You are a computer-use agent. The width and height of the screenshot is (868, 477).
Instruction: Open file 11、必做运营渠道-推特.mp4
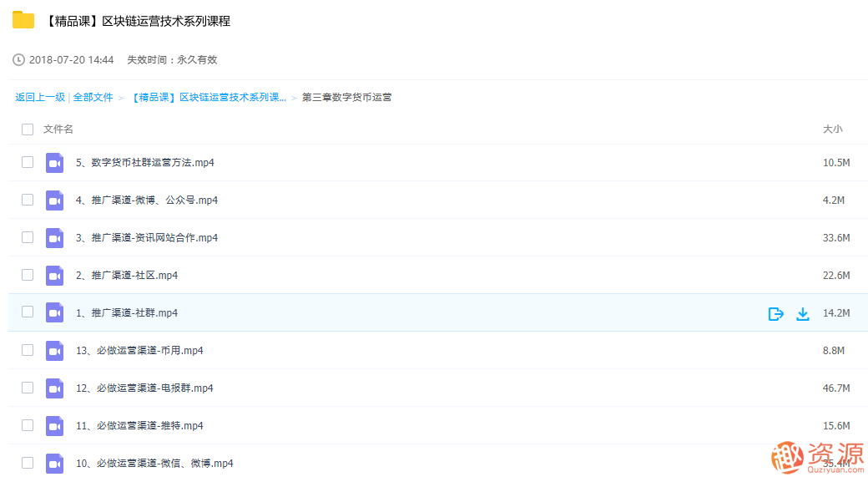point(139,426)
